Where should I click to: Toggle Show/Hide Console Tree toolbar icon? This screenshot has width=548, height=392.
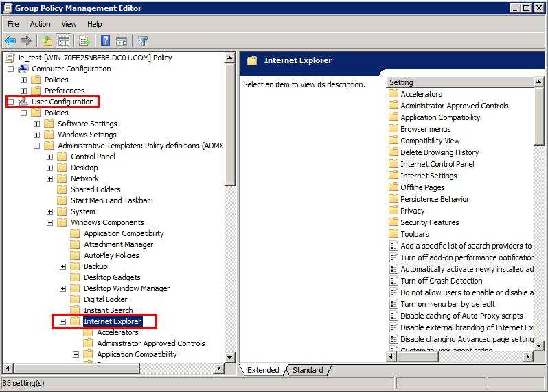click(x=64, y=41)
